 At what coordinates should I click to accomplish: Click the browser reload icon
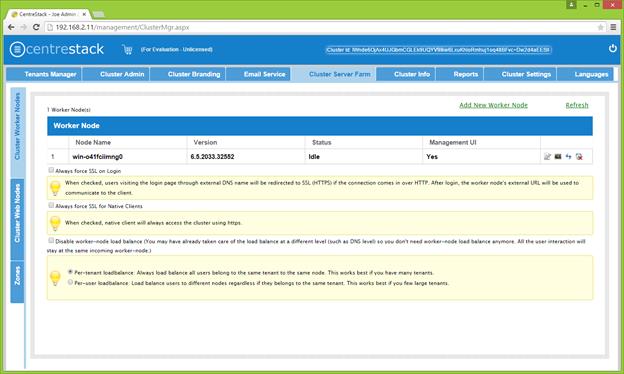point(36,27)
